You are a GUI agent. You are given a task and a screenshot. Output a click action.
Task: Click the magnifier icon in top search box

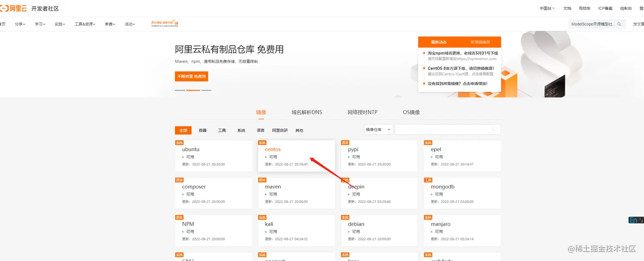pyautogui.click(x=619, y=24)
